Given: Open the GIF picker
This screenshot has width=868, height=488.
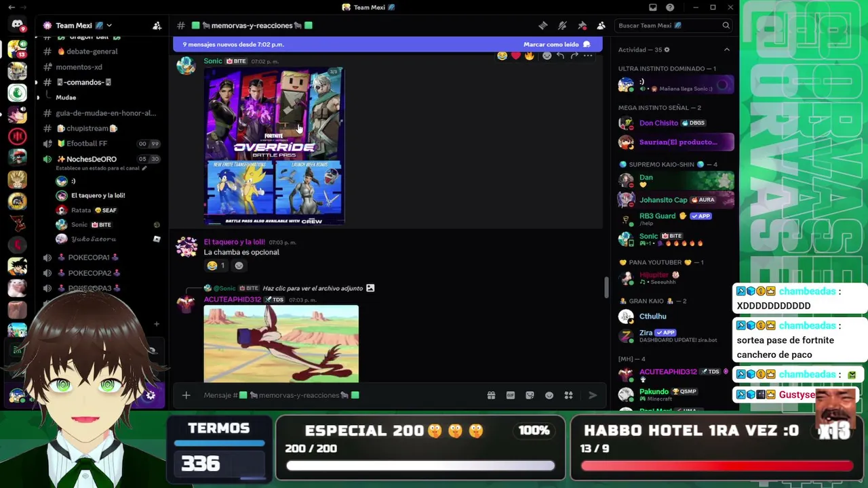Looking at the screenshot, I should [x=511, y=395].
